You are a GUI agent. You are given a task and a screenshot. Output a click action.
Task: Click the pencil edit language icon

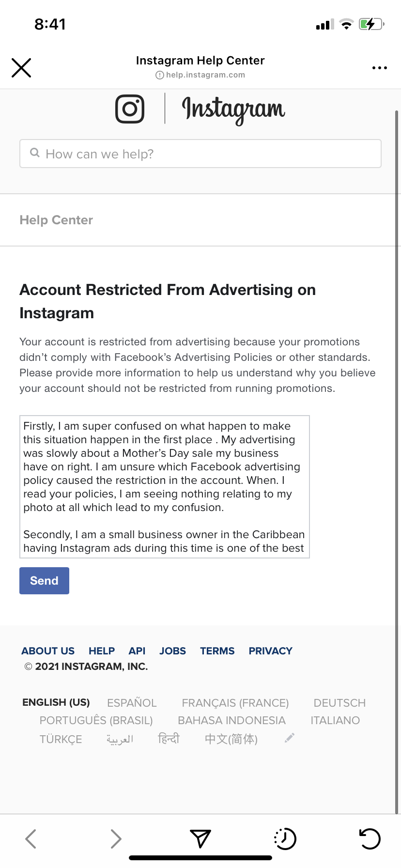[290, 738]
